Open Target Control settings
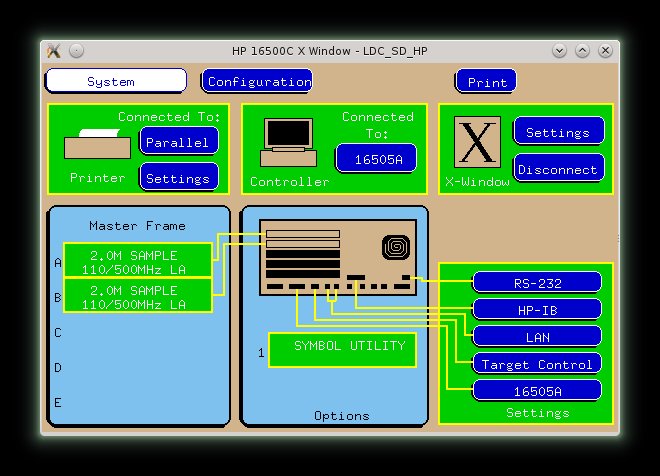The image size is (660, 476). pyautogui.click(x=537, y=363)
